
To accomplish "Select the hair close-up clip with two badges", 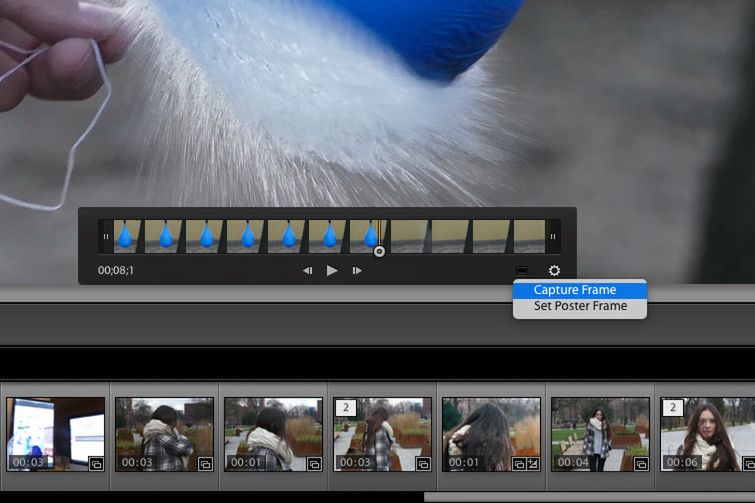I will [491, 434].
